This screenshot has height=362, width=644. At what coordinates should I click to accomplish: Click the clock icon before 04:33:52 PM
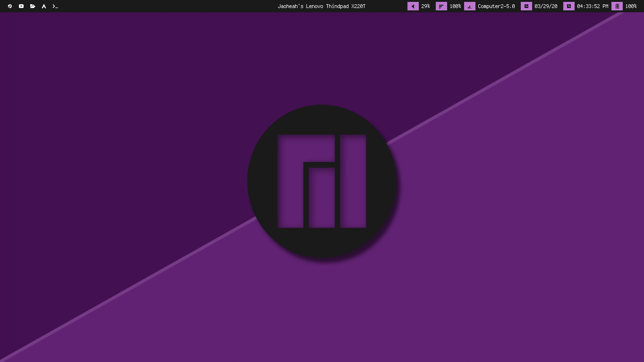click(x=568, y=6)
